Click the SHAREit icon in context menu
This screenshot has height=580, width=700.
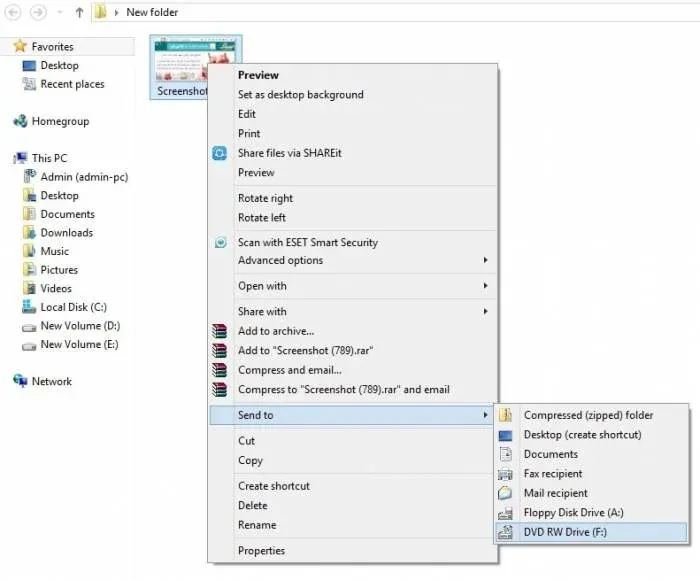pos(220,153)
